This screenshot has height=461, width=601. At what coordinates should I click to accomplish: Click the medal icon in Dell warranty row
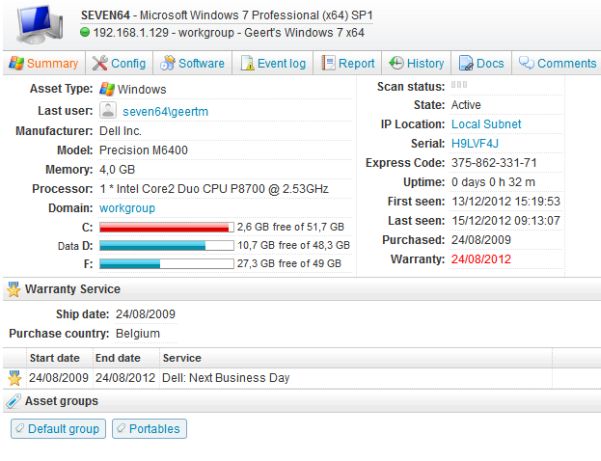click(15, 378)
